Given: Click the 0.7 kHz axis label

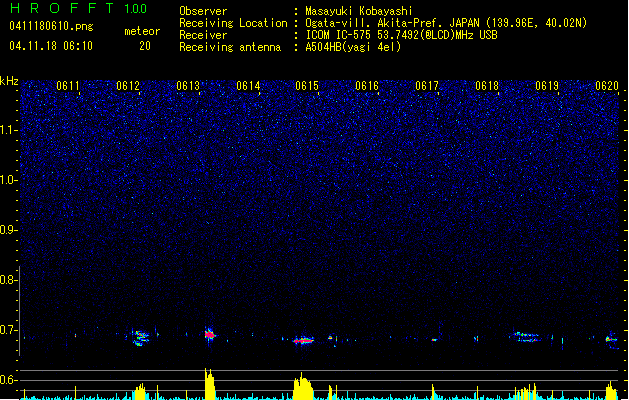Looking at the screenshot, I should [9, 330].
